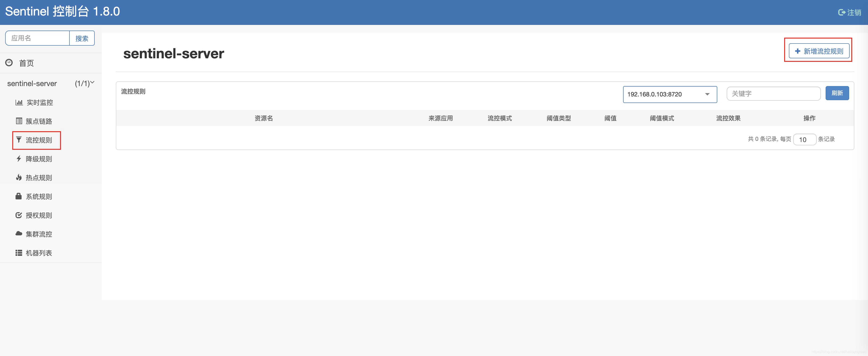The height and width of the screenshot is (356, 868).
Task: Click the lock icon for 系统规则
Action: tap(19, 196)
